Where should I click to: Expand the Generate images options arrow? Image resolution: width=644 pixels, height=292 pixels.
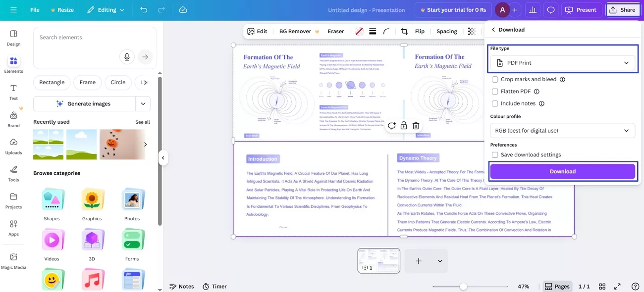click(143, 103)
